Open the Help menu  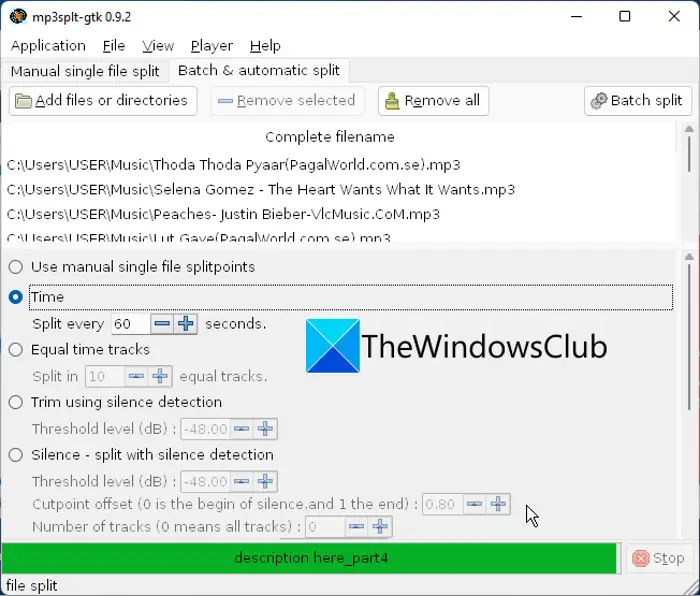(265, 46)
